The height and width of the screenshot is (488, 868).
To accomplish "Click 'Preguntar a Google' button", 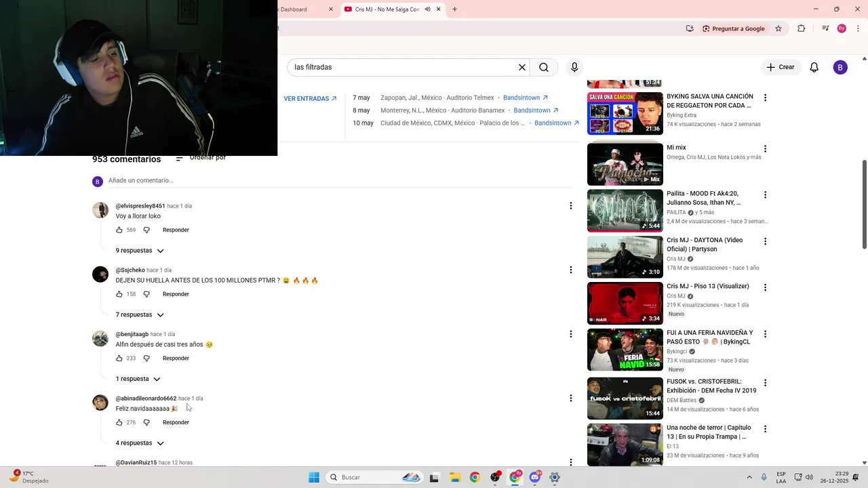I will point(733,28).
